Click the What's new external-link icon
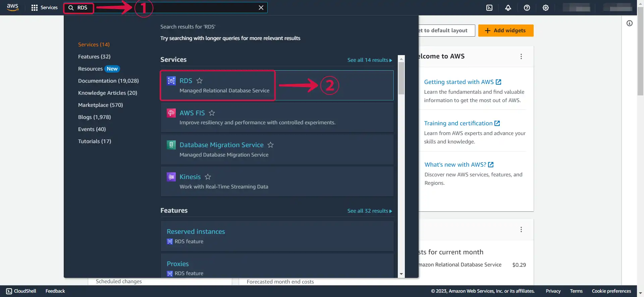Image resolution: width=644 pixels, height=297 pixels. point(491,165)
